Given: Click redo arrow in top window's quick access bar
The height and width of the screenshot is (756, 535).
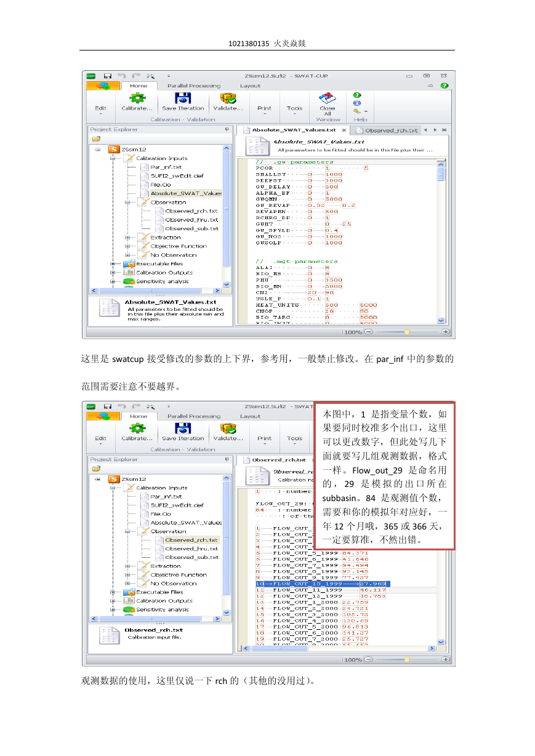Looking at the screenshot, I should (x=136, y=76).
